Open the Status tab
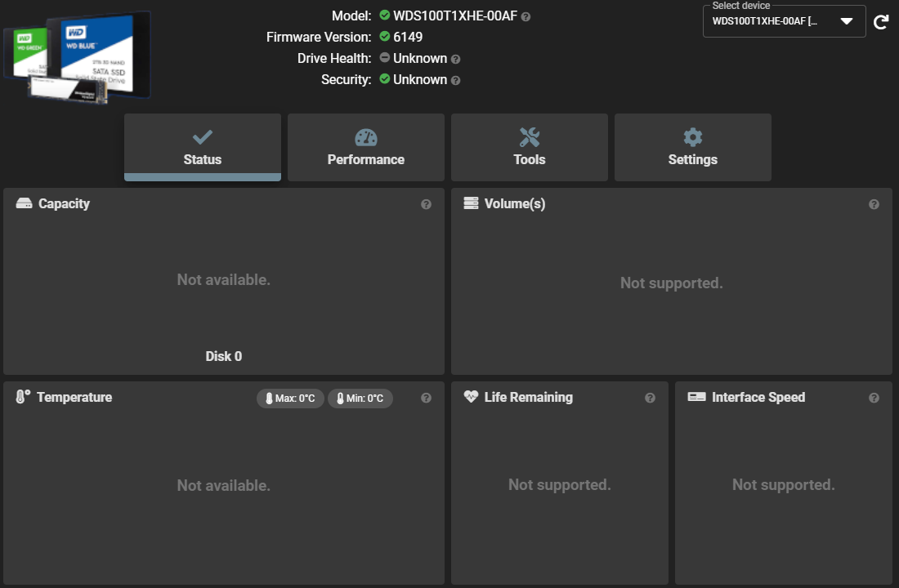This screenshot has width=899, height=588. point(203,147)
